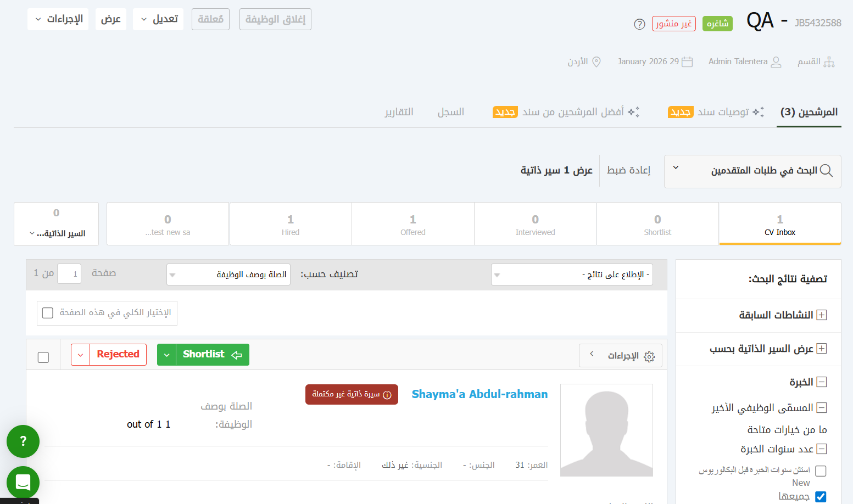Viewport: 853px width, 504px height.
Task: Click the help question mark icon near status badges
Action: click(x=639, y=24)
